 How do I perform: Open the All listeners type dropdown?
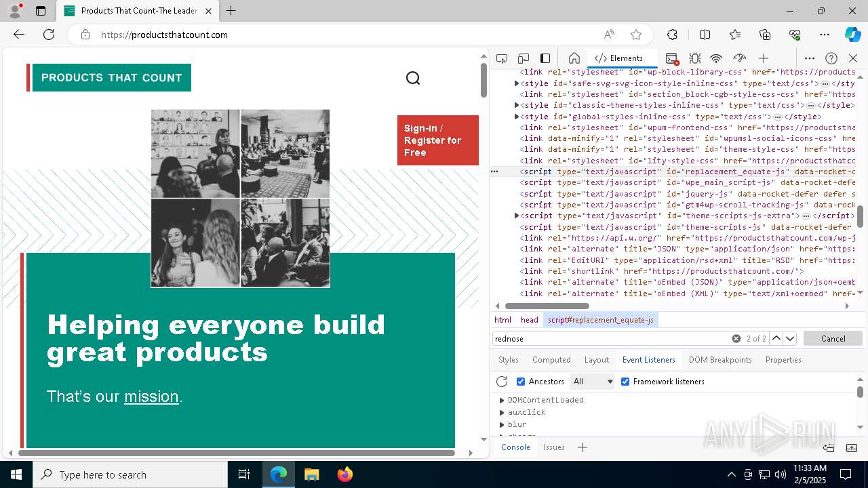point(593,382)
